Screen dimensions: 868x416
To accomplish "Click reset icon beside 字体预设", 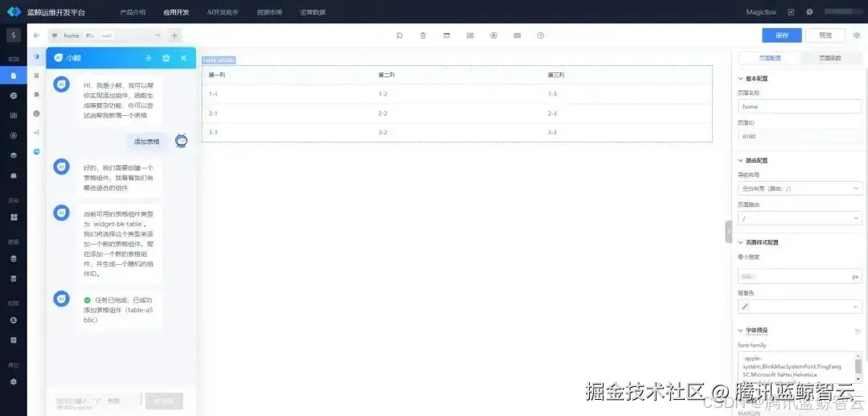I will 858,332.
